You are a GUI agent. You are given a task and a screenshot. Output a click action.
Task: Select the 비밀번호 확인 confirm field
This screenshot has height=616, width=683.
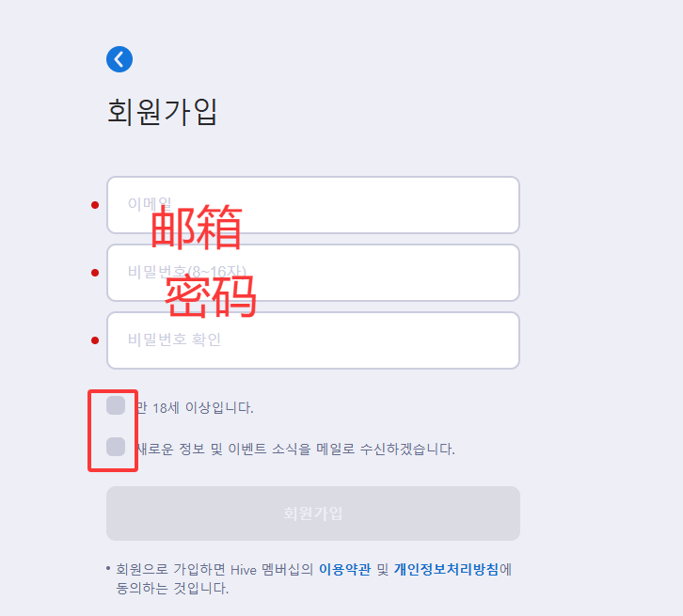click(x=313, y=340)
